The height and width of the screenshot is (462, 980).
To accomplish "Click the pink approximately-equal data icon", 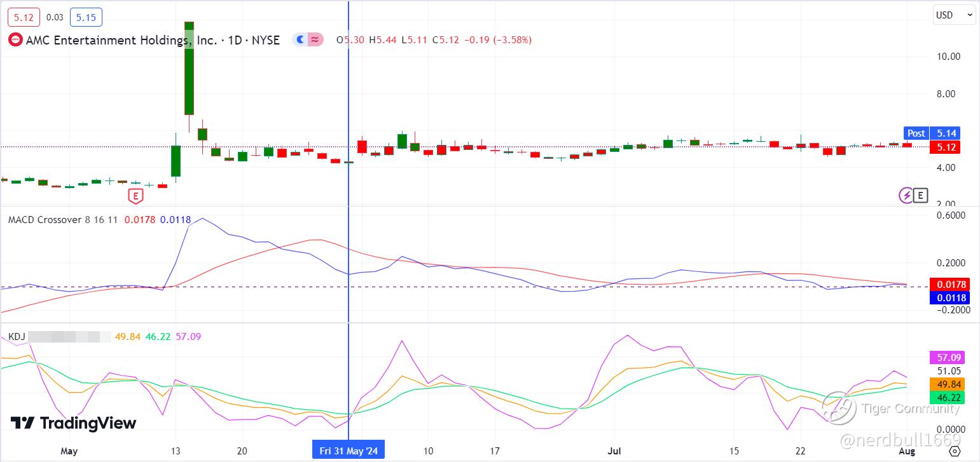I will pyautogui.click(x=315, y=40).
